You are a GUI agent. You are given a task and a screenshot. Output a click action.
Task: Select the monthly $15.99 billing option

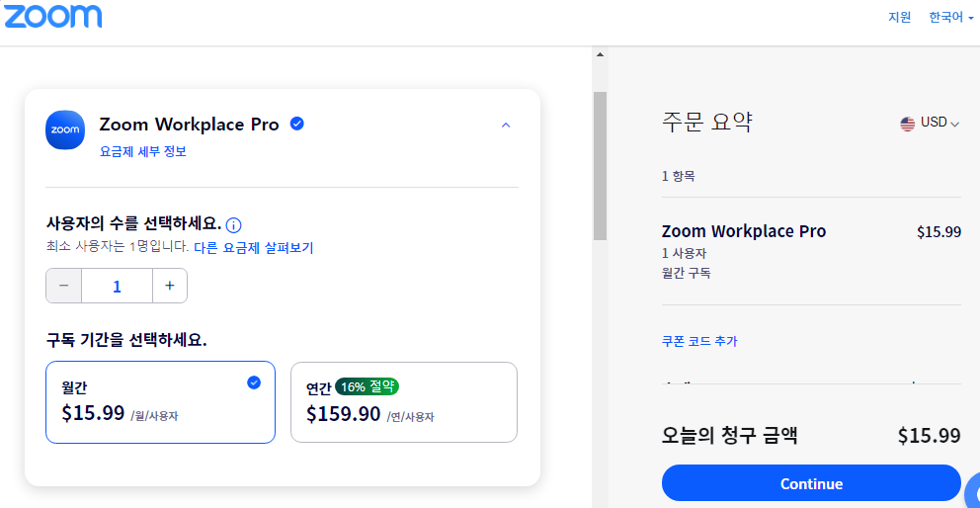[160, 402]
